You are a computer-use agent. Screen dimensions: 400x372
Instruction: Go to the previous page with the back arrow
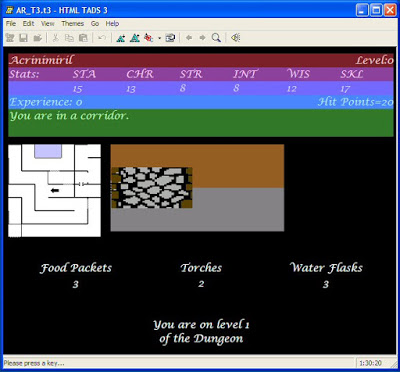point(189,38)
